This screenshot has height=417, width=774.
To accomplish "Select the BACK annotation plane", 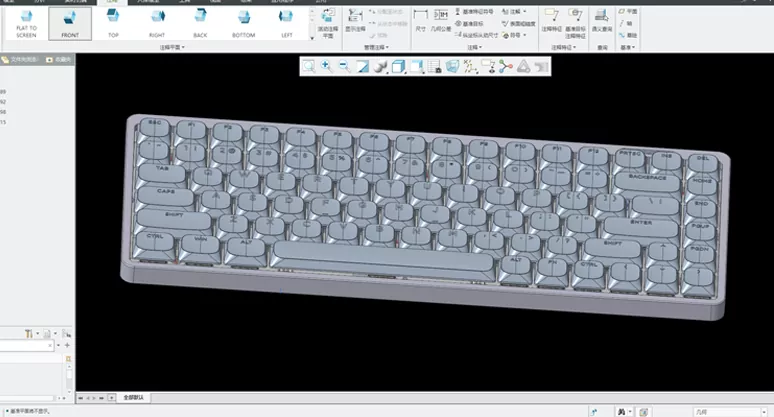I will coord(200,24).
